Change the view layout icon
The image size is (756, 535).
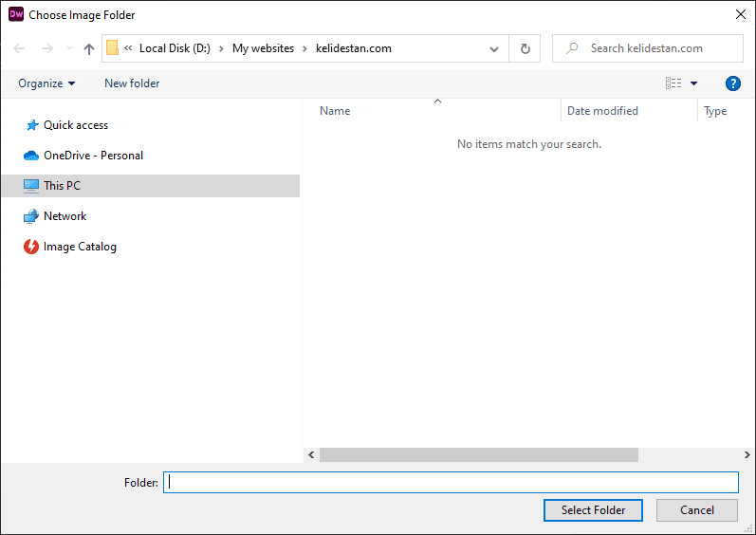click(x=673, y=83)
